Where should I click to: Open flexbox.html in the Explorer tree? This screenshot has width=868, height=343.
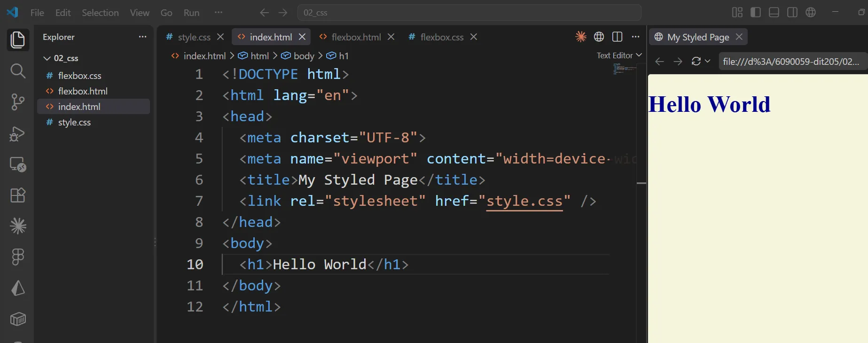click(94, 91)
